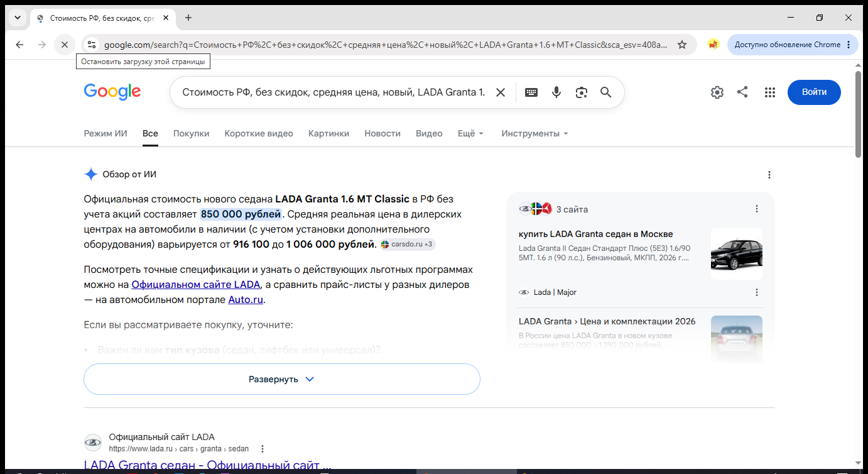Switch to the Режим ИИ tab
The image size is (868, 474).
[106, 133]
